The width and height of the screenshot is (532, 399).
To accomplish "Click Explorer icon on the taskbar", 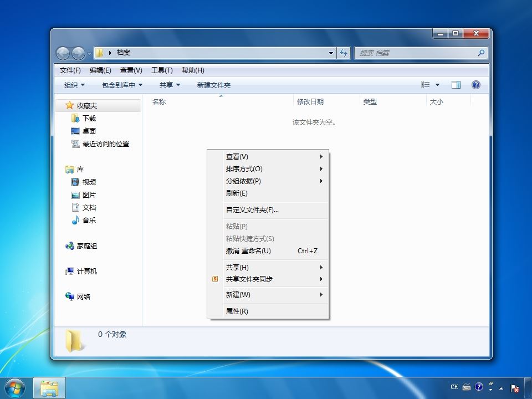I will [49, 388].
